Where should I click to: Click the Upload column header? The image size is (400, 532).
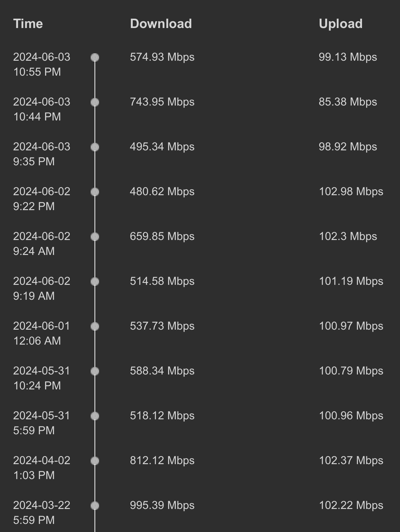point(340,24)
